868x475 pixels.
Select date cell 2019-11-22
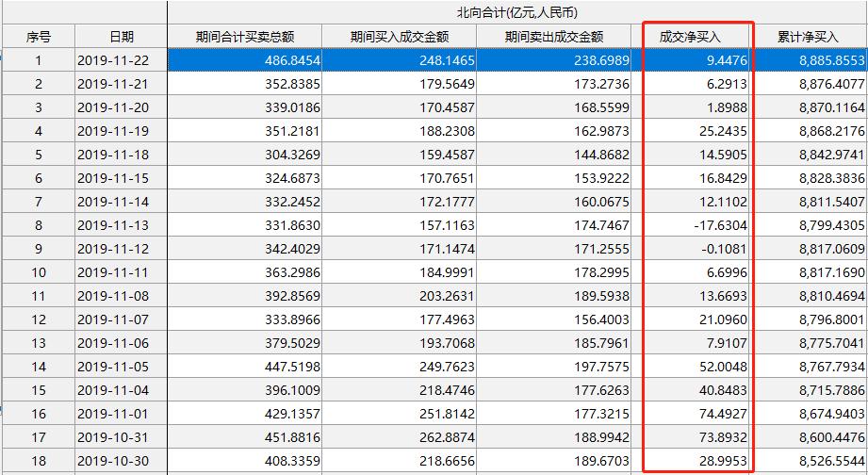pos(122,59)
